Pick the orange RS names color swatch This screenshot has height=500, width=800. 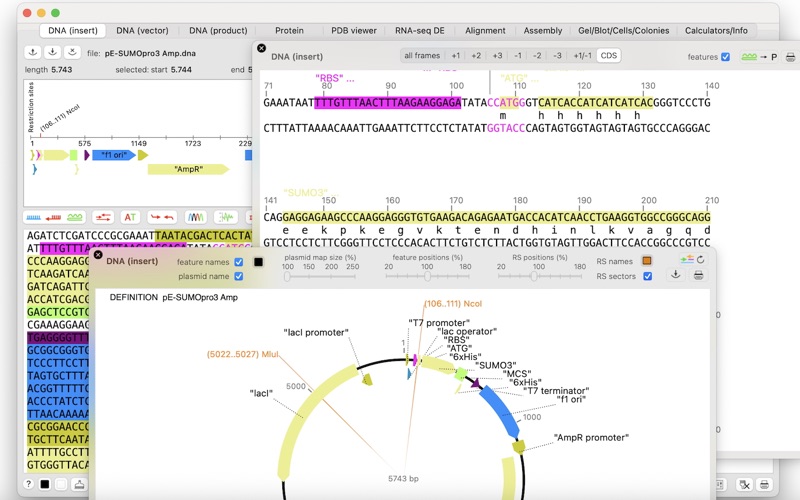(x=647, y=261)
